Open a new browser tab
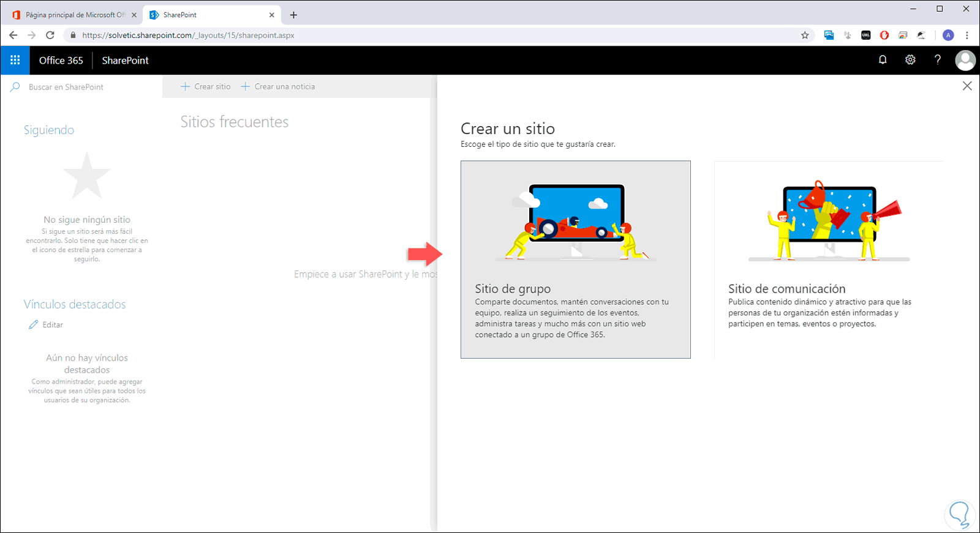980x533 pixels. pyautogui.click(x=293, y=15)
